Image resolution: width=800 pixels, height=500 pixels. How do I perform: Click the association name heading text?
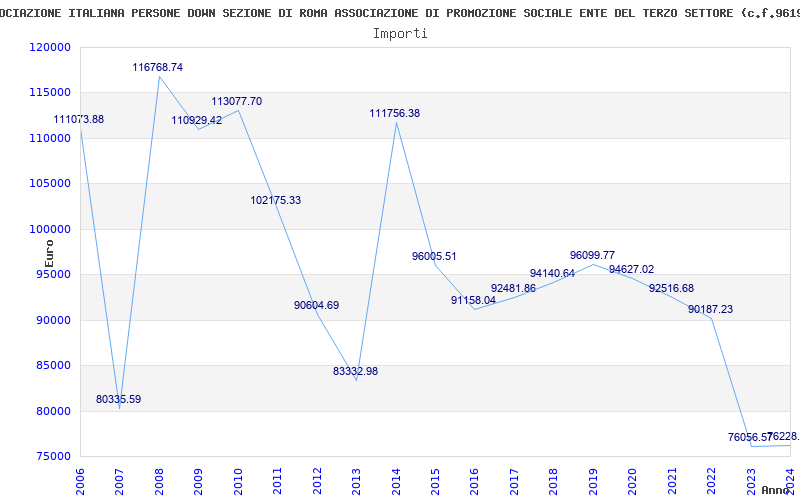[400, 13]
